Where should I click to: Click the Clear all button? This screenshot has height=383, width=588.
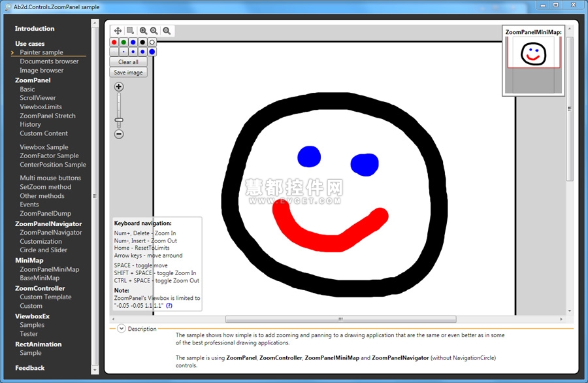tap(128, 62)
